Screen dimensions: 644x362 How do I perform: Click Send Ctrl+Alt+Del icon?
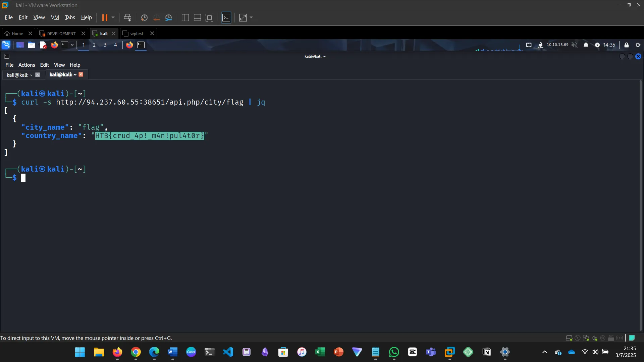[x=127, y=17]
